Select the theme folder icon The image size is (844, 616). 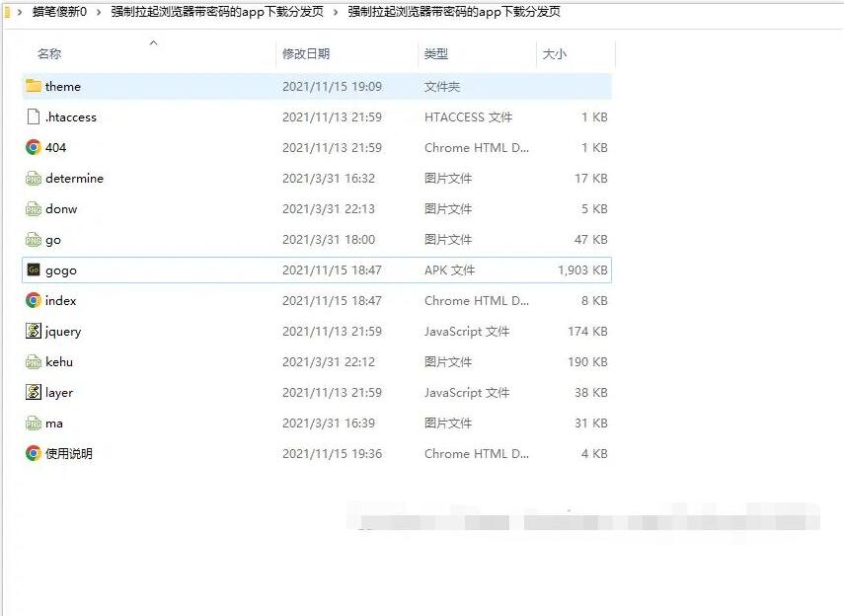(x=34, y=86)
